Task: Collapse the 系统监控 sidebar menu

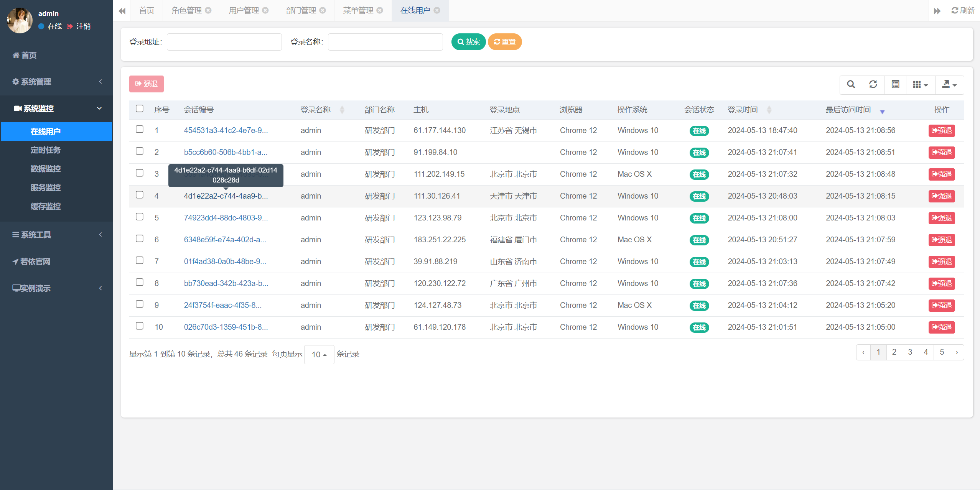Action: [x=56, y=109]
